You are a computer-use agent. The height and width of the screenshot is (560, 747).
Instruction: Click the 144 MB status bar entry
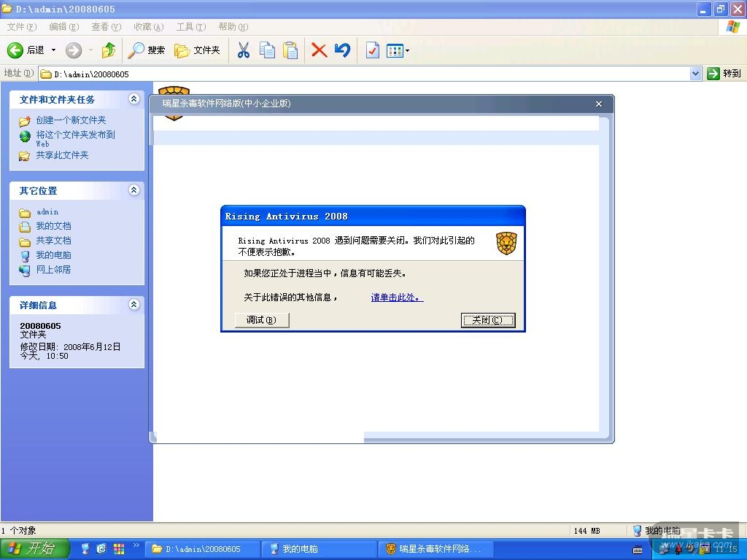(x=587, y=531)
